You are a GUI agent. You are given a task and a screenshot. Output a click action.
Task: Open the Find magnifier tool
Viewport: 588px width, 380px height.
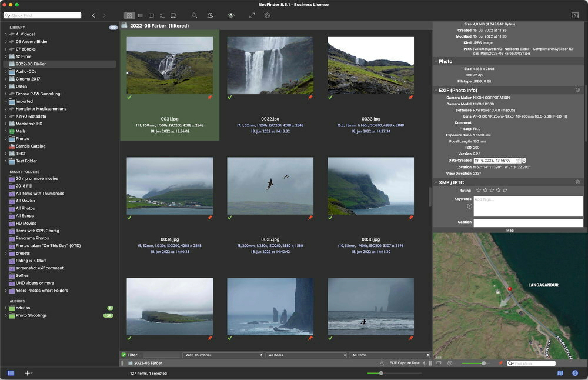(195, 15)
